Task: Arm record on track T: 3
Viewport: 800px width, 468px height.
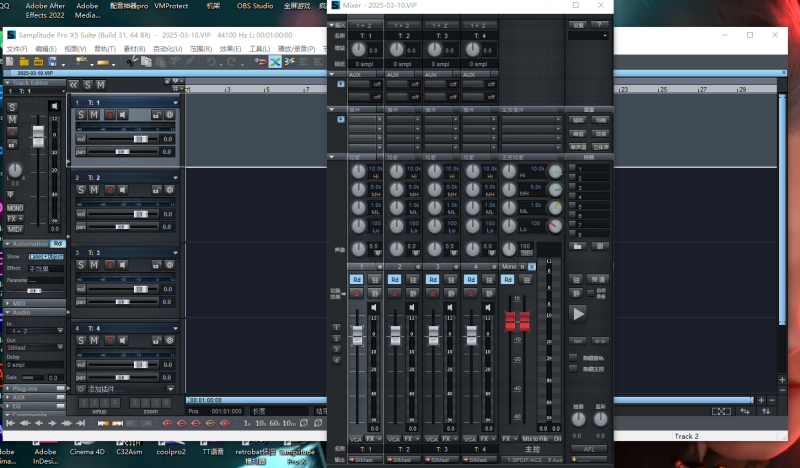Action: click(109, 265)
